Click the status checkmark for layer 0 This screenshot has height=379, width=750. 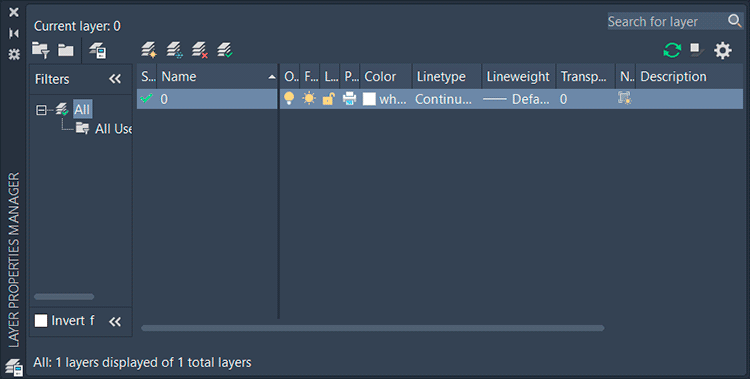coord(146,99)
